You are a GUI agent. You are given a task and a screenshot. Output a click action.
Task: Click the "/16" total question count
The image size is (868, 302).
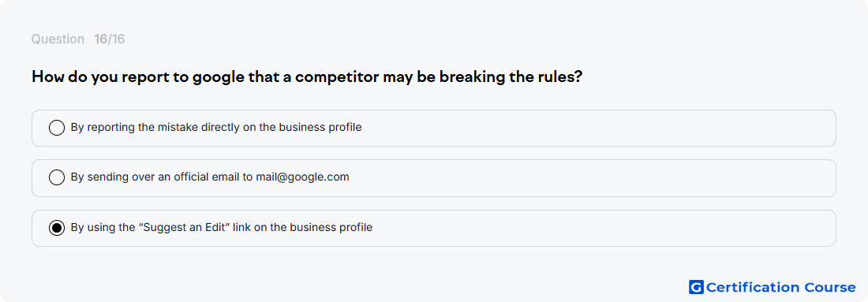[x=116, y=39]
